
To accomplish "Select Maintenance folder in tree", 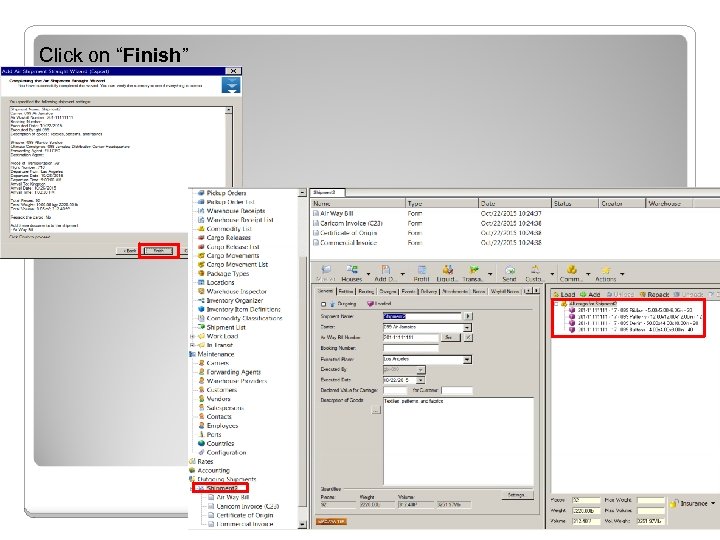I will (x=212, y=354).
